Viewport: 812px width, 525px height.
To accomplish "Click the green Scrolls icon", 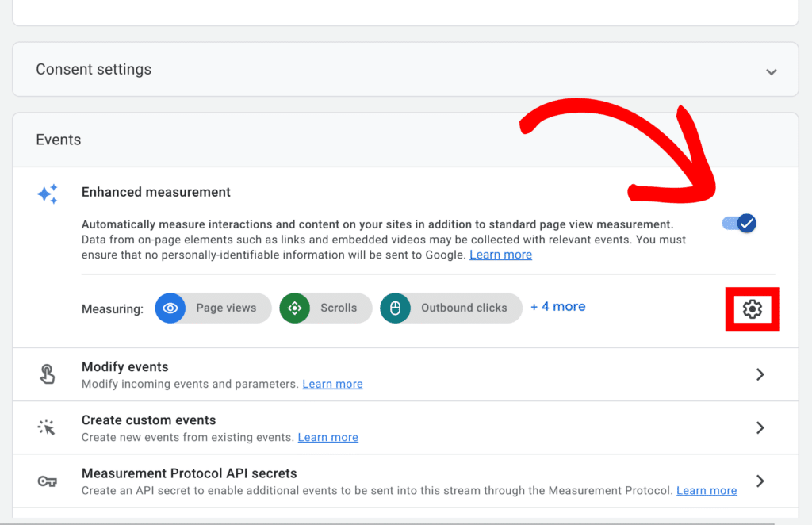I will click(295, 308).
